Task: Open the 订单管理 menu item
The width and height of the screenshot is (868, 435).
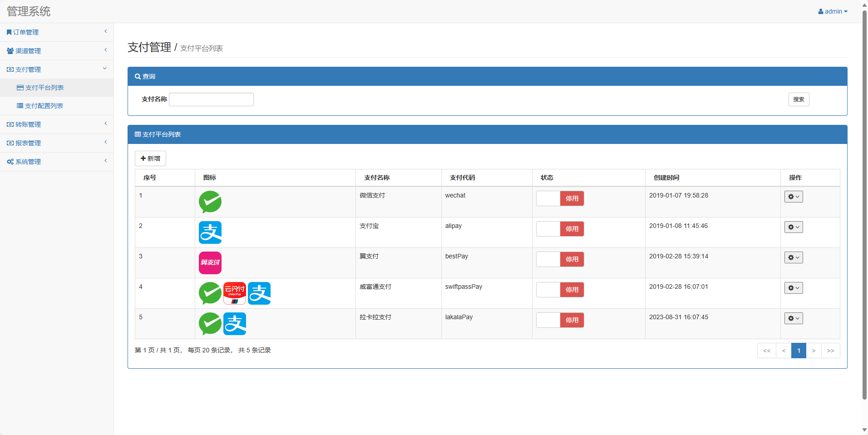Action: [57, 32]
